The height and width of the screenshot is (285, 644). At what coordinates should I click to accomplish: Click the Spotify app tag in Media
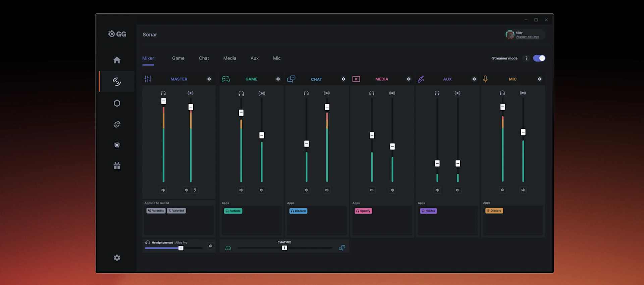[363, 211]
